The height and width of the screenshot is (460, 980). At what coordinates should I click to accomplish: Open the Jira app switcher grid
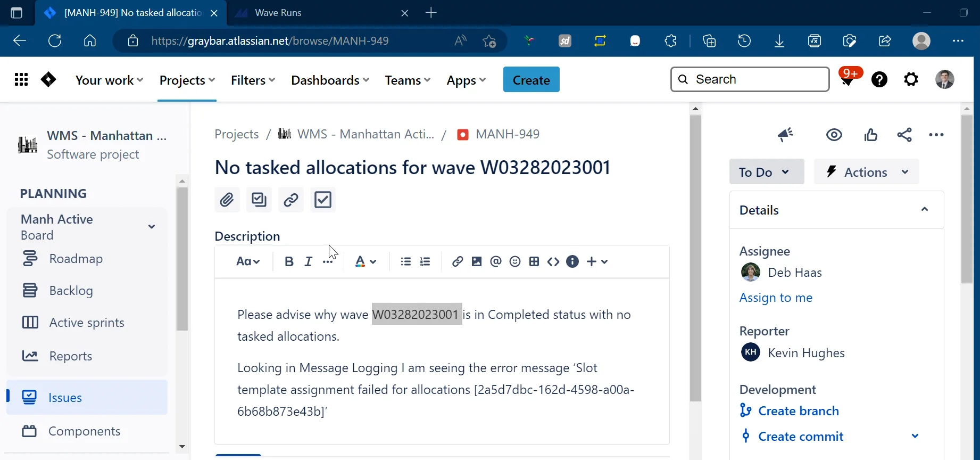click(x=21, y=80)
